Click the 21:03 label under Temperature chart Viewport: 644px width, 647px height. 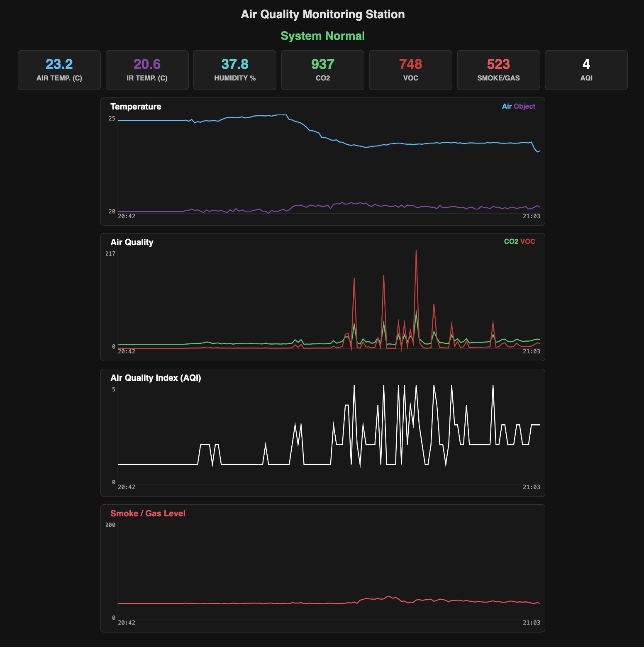[531, 216]
